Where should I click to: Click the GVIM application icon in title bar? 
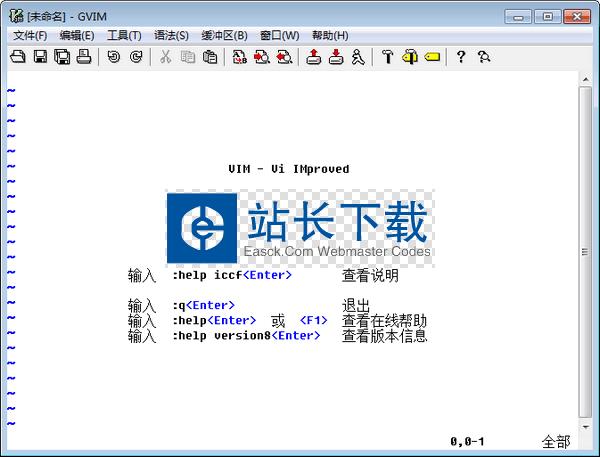(x=16, y=16)
